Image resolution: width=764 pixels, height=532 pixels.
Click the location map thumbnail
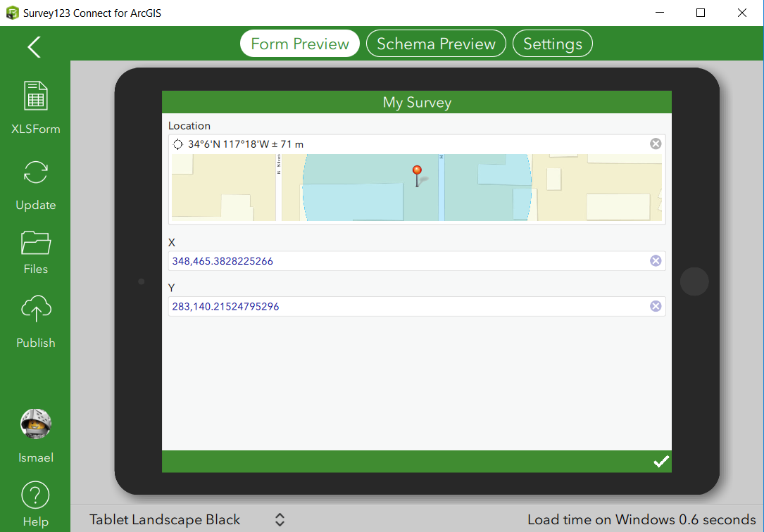pyautogui.click(x=417, y=187)
